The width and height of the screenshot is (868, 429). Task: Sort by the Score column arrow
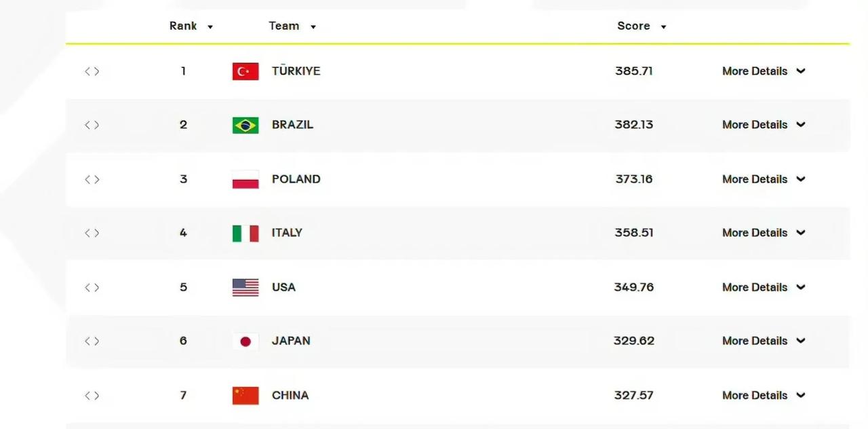pyautogui.click(x=663, y=27)
